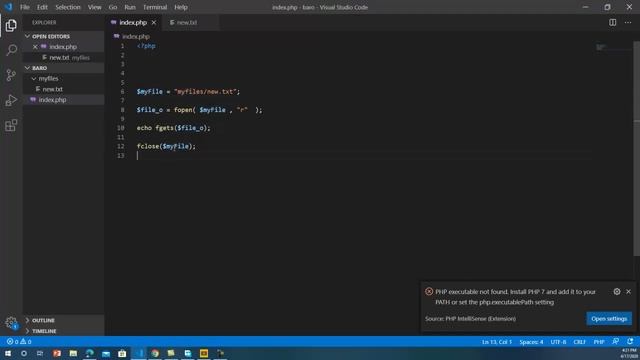Click the notifications bell in status bar
This screenshot has width=640, height=360.
pyautogui.click(x=630, y=341)
